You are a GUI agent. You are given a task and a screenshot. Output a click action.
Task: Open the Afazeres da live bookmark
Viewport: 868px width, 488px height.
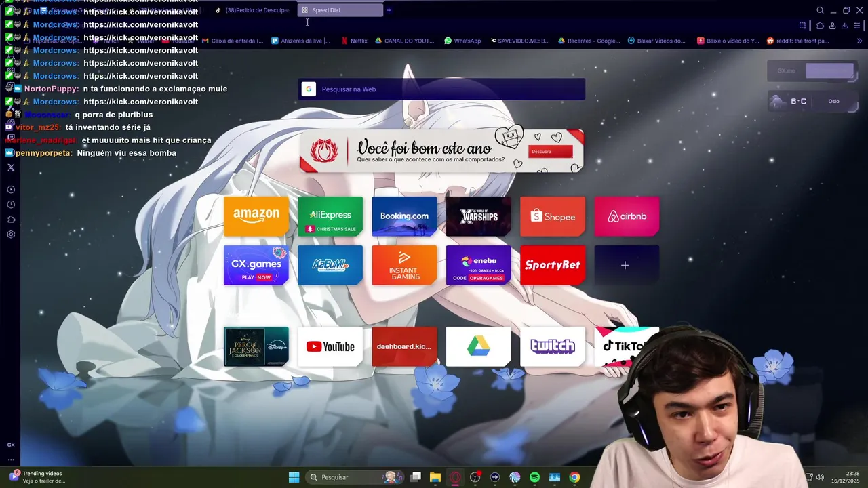[x=301, y=41]
